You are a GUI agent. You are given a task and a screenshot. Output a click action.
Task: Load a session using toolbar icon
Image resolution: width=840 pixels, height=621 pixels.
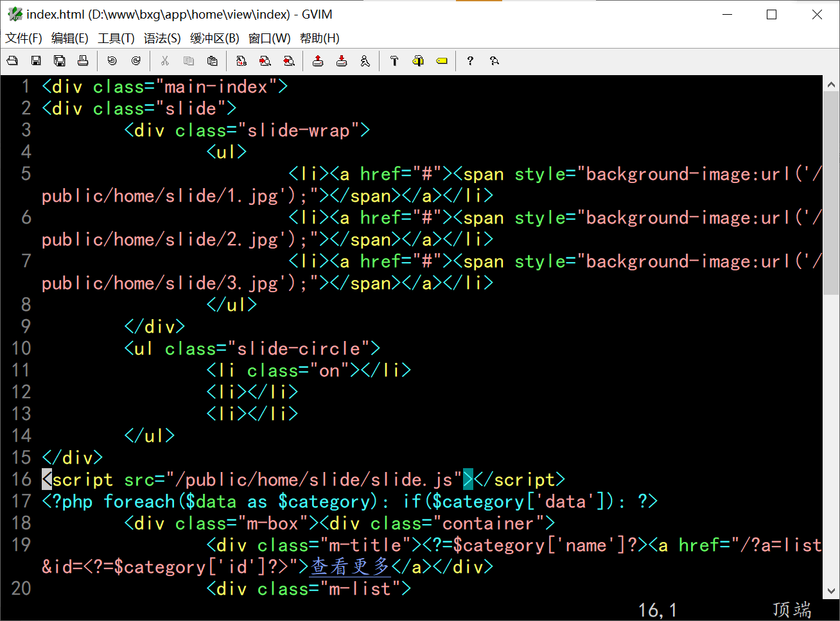[318, 61]
